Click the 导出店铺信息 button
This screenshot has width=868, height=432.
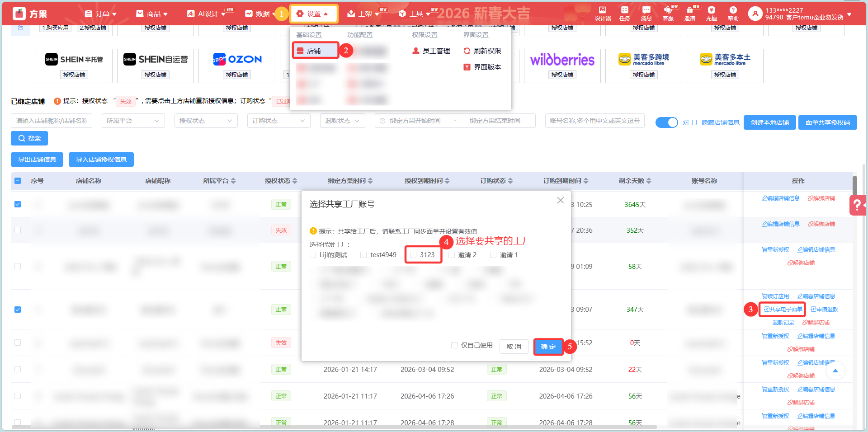(37, 160)
